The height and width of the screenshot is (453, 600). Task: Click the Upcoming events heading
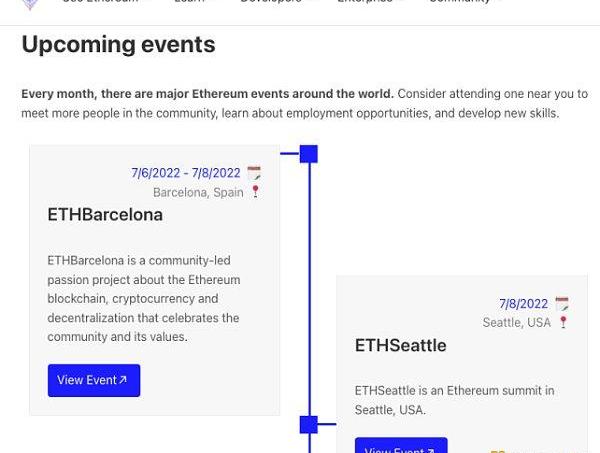pos(118,45)
